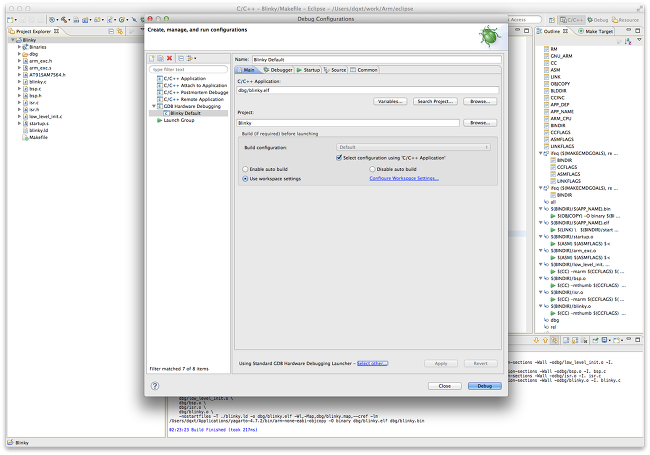650x455 pixels.
Task: Click Browse... next to Project field
Action: pyautogui.click(x=480, y=123)
